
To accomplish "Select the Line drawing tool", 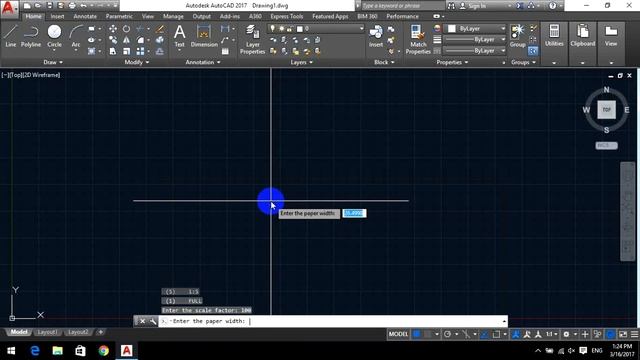I will [11, 36].
